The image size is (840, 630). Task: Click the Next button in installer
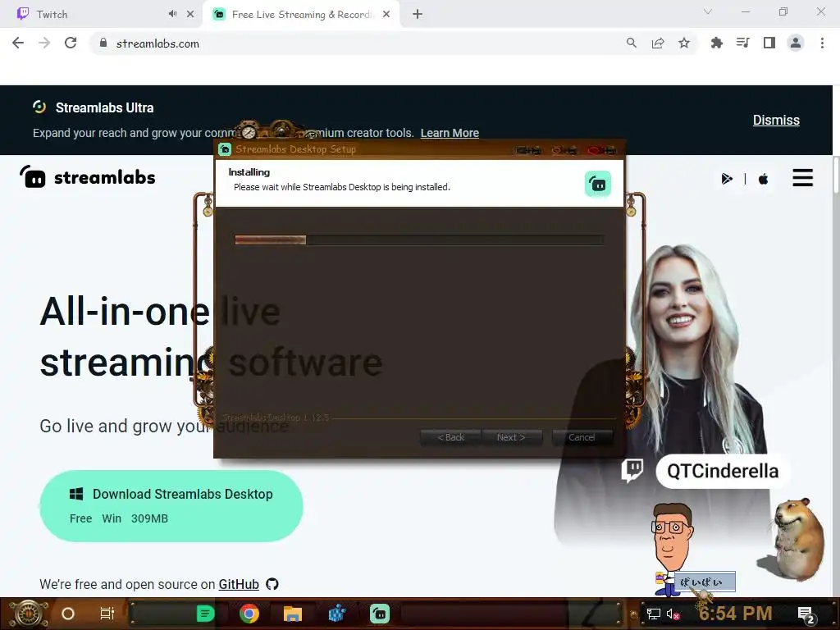511,437
